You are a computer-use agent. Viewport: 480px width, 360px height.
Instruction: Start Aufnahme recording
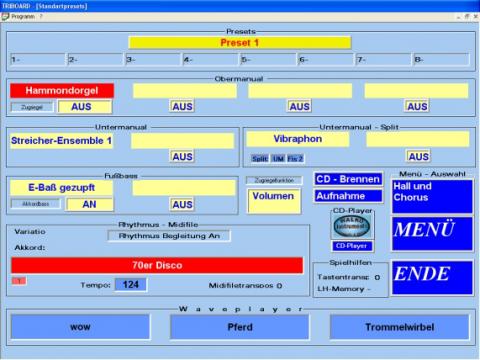[348, 196]
